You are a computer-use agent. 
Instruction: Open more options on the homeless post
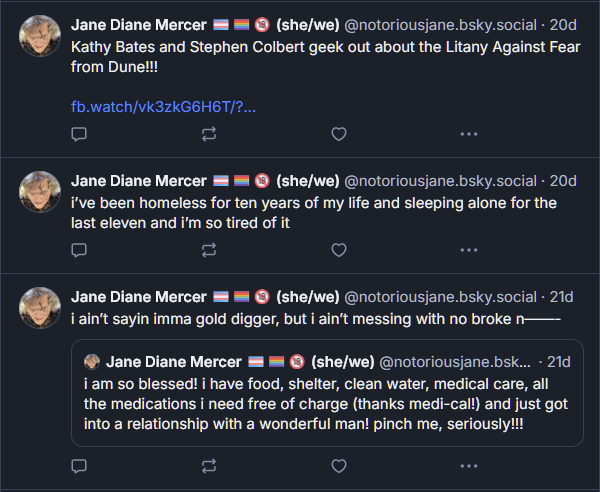point(468,250)
